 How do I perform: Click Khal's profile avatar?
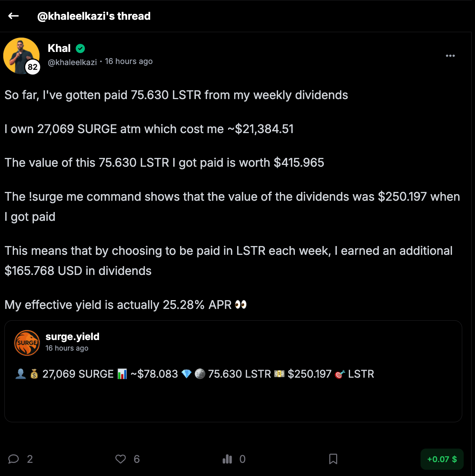click(20, 55)
